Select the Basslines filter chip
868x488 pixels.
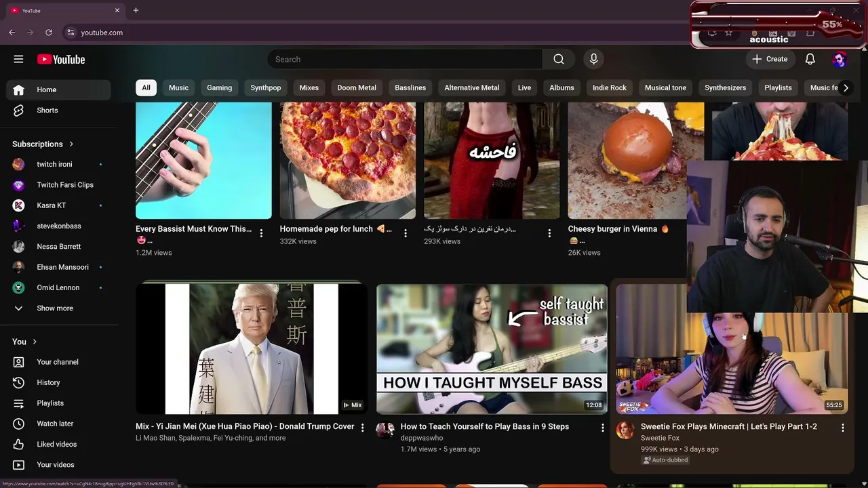click(410, 87)
